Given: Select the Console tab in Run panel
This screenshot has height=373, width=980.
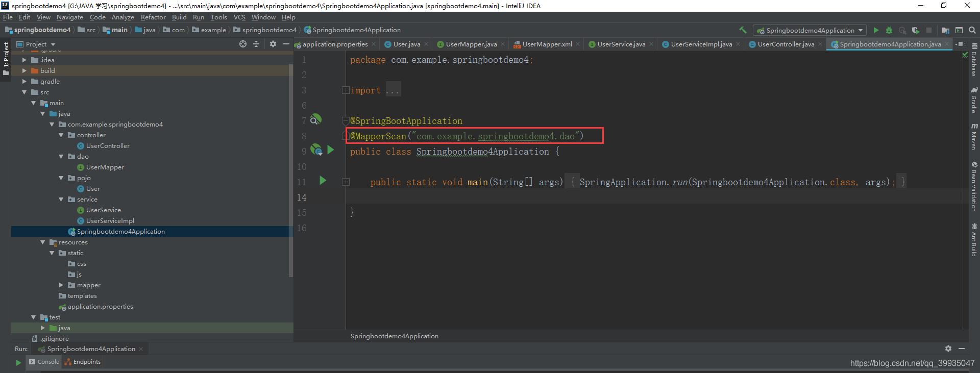Looking at the screenshot, I should tap(44, 362).
